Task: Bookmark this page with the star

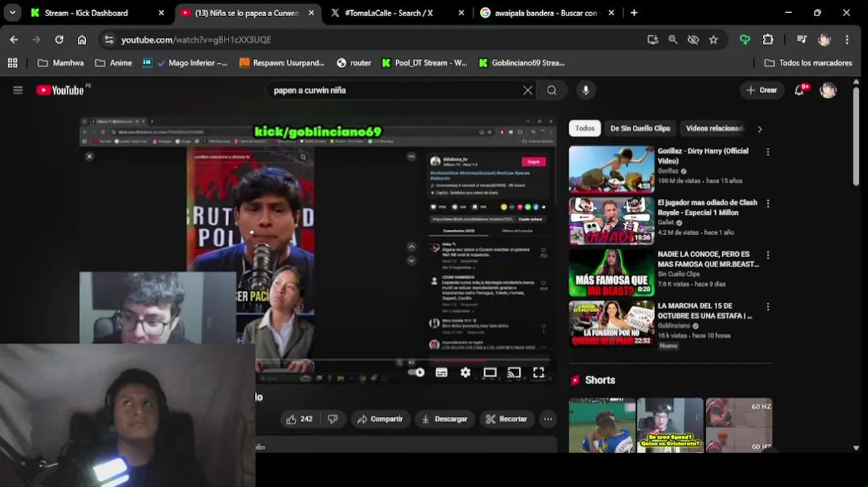Action: (713, 40)
